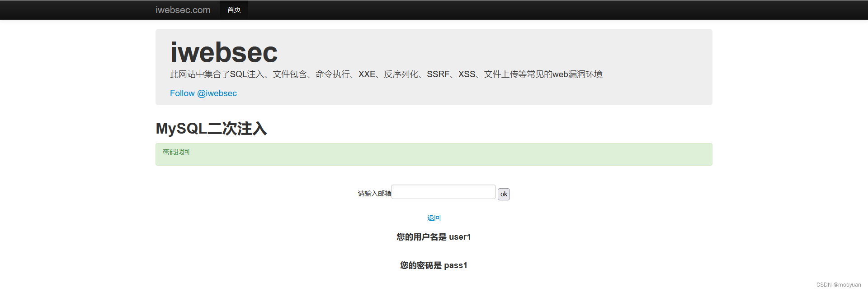Select the large iwebsec title
The image size is (868, 292).
(224, 52)
